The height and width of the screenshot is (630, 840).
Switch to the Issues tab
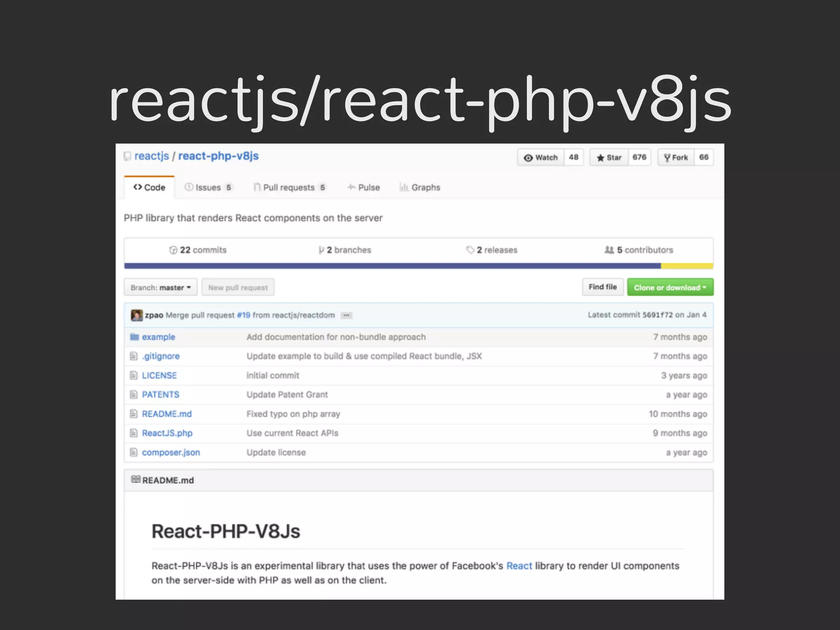point(209,187)
